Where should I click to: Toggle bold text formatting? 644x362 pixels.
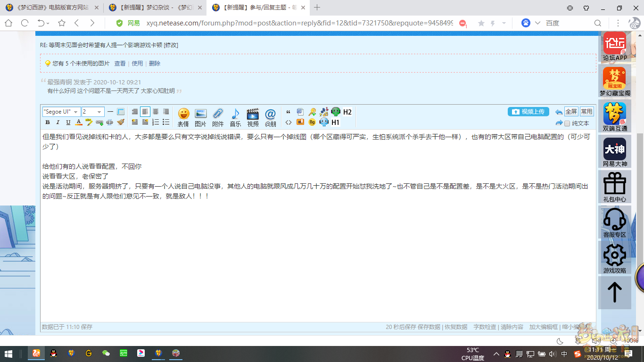[48, 123]
